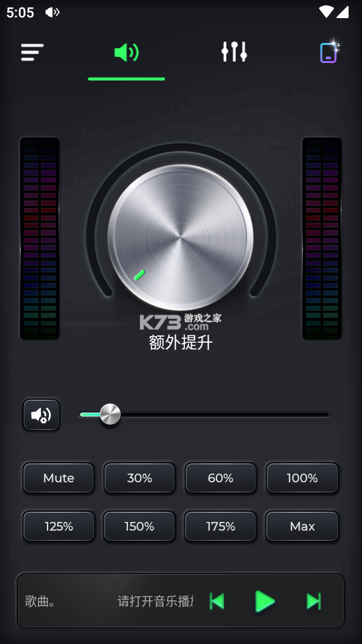Start playback with the play button

pyautogui.click(x=265, y=601)
